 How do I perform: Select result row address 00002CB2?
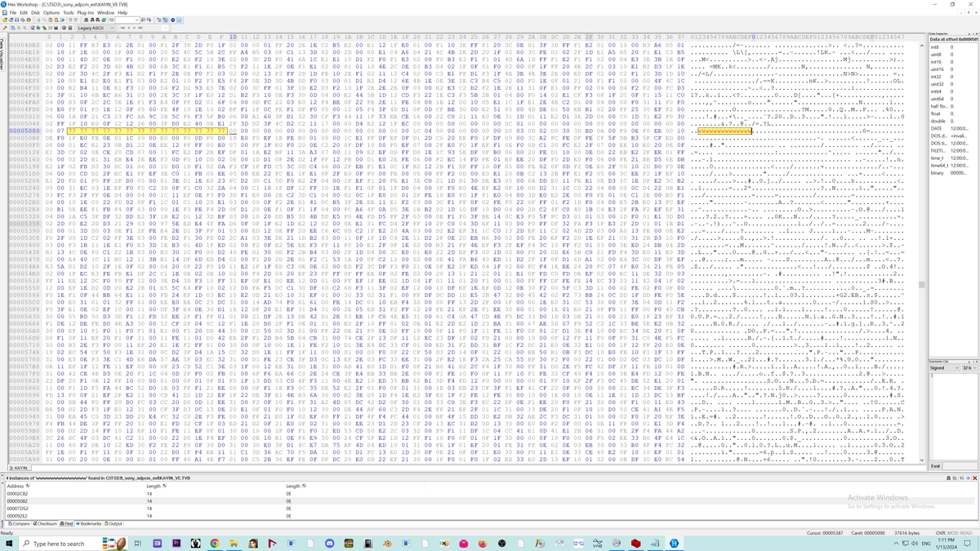(x=18, y=493)
